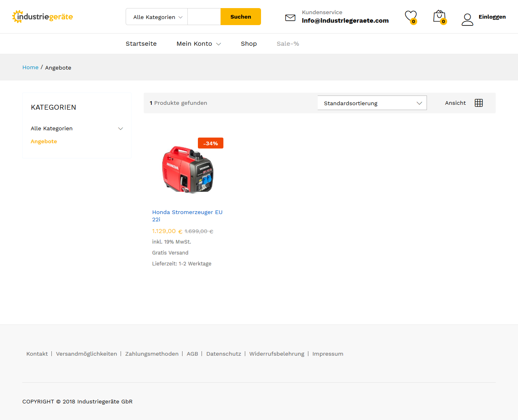Click the Suchen search button

coord(241,17)
